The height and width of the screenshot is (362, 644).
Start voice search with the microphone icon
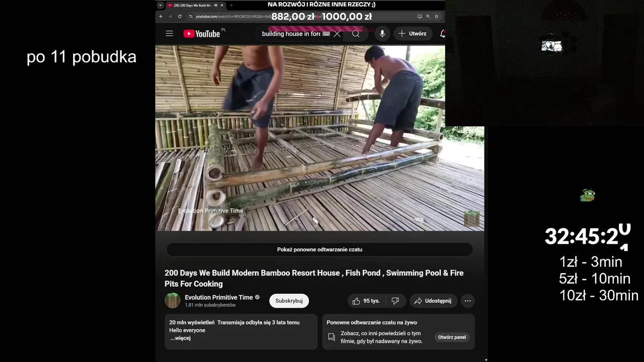tap(382, 34)
